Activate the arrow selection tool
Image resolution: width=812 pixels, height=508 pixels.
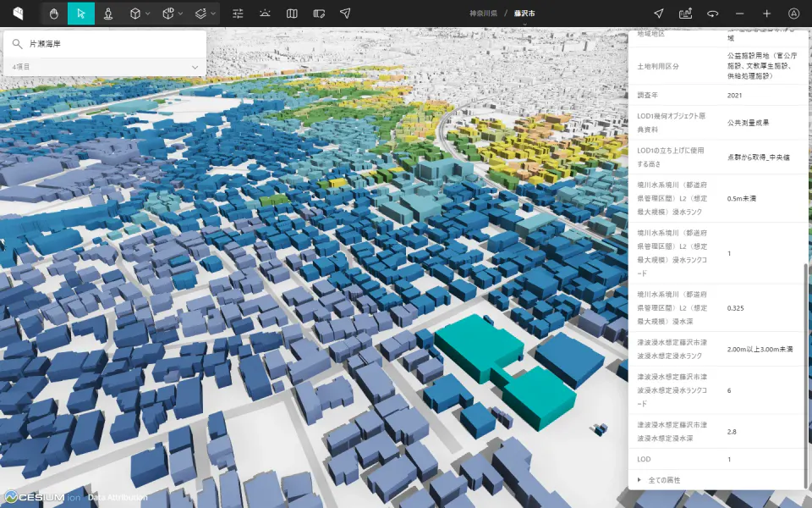(x=81, y=14)
